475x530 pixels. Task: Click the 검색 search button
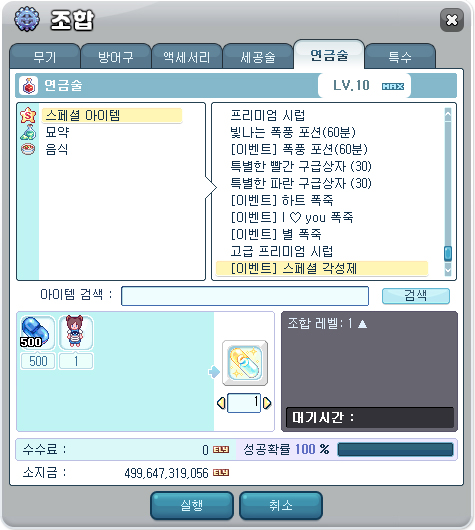click(416, 296)
